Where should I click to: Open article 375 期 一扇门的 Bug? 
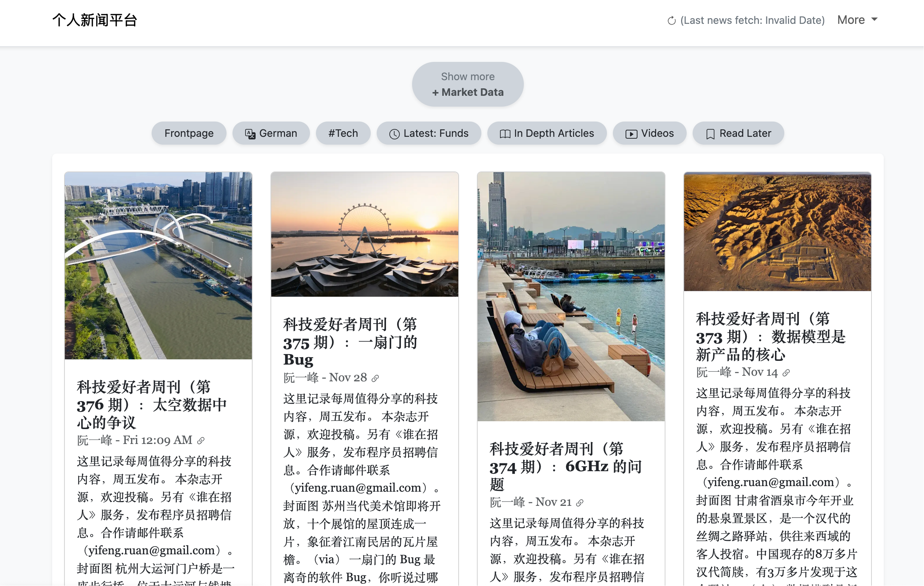tap(350, 342)
